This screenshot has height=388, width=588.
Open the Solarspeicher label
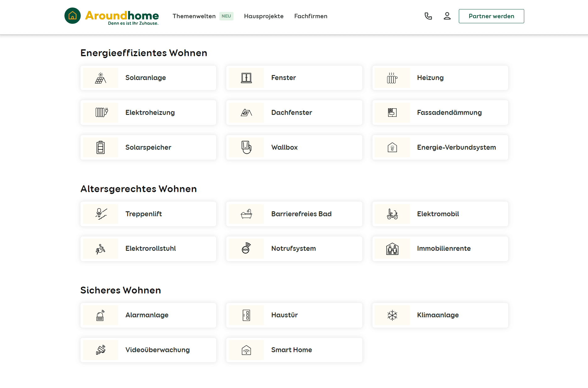point(148,148)
